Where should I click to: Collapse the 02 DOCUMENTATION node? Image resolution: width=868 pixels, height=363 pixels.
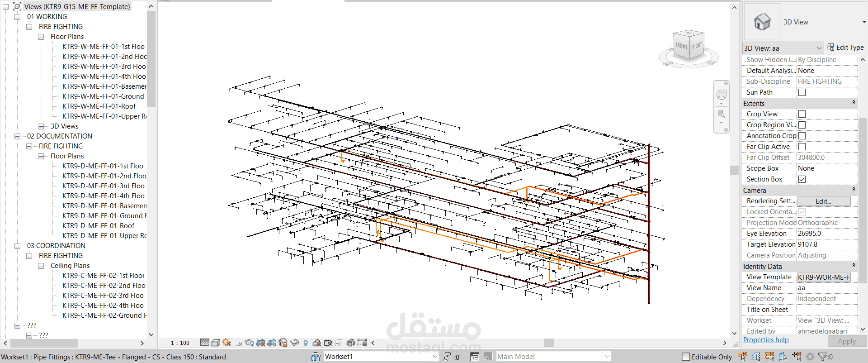tap(17, 136)
